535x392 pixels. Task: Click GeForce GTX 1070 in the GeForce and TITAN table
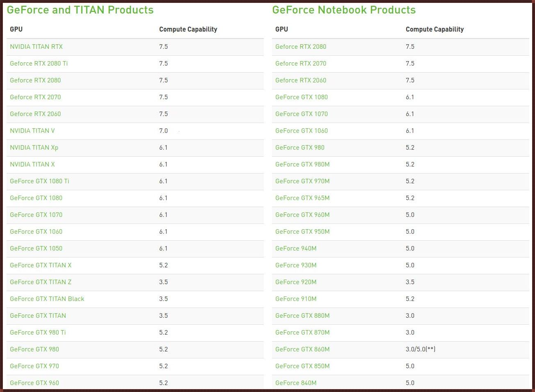point(36,215)
